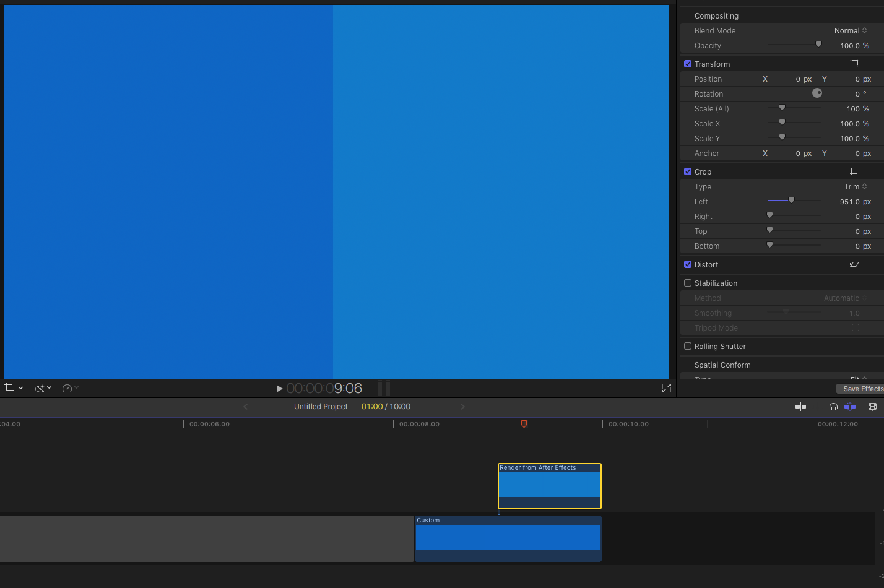Viewport: 884px width, 588px height.
Task: Expand the crop tool chevron menu
Action: pyautogui.click(x=21, y=388)
